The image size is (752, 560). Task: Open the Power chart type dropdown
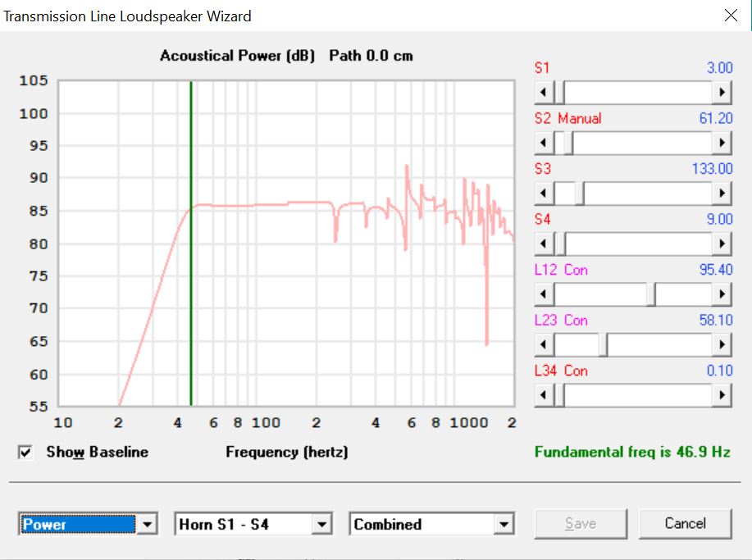pos(148,524)
